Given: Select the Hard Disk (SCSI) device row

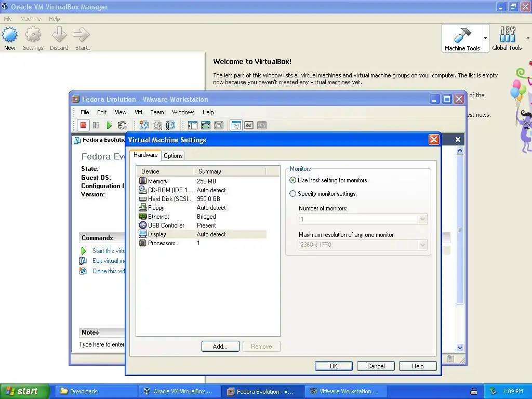Looking at the screenshot, I should (202, 199).
